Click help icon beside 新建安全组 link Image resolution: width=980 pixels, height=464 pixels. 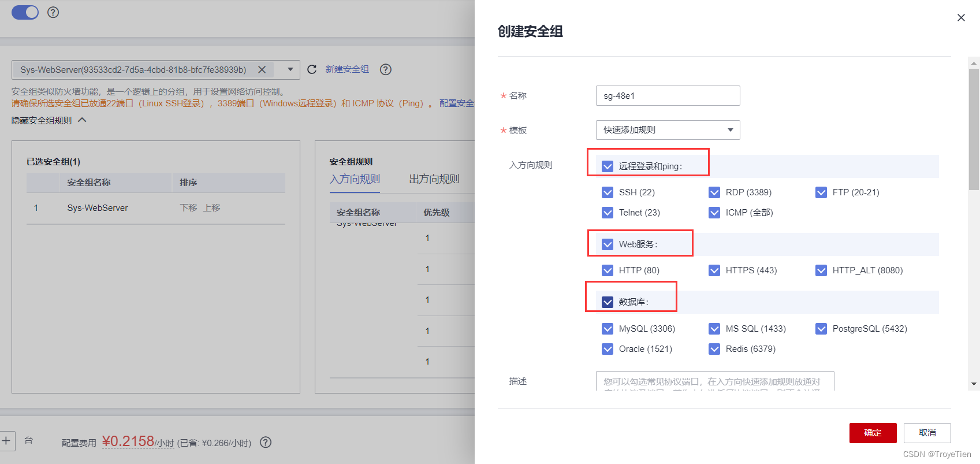click(x=386, y=69)
